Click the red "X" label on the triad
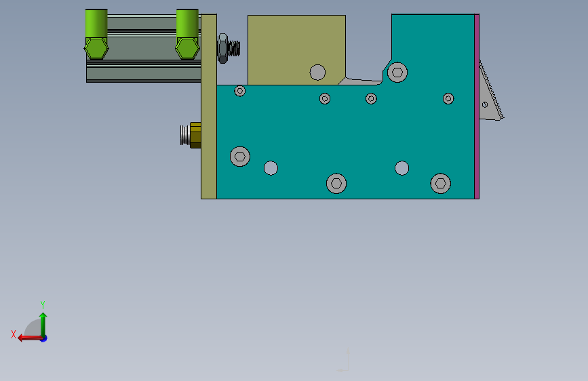588x381 pixels. click(14, 334)
